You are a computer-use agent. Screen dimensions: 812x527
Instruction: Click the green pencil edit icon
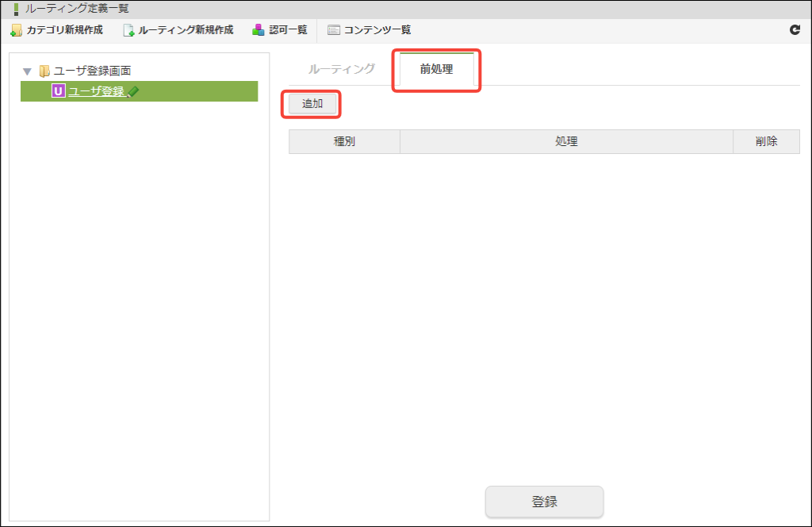pyautogui.click(x=133, y=92)
